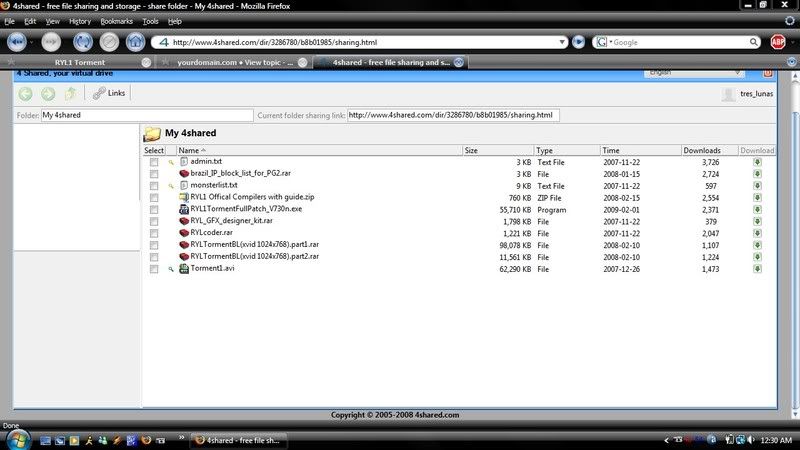The width and height of the screenshot is (800, 450).
Task: Click the 4shared up-folder icon
Action: [70, 93]
